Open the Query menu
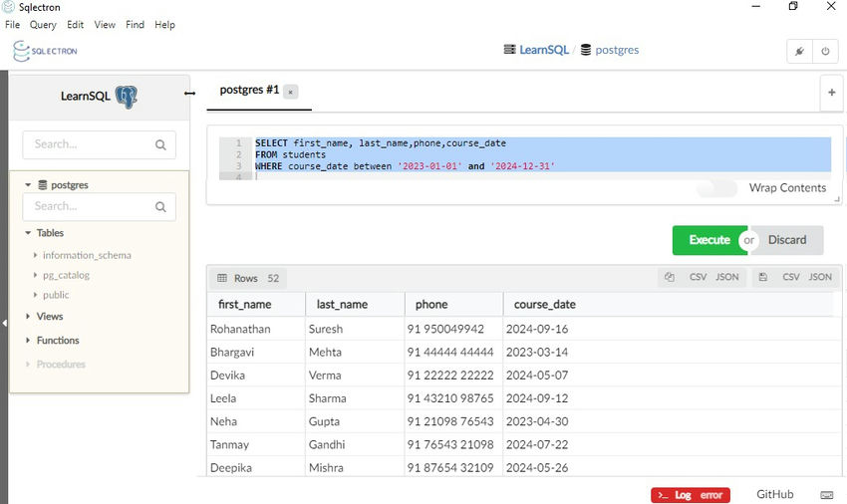 (x=43, y=25)
